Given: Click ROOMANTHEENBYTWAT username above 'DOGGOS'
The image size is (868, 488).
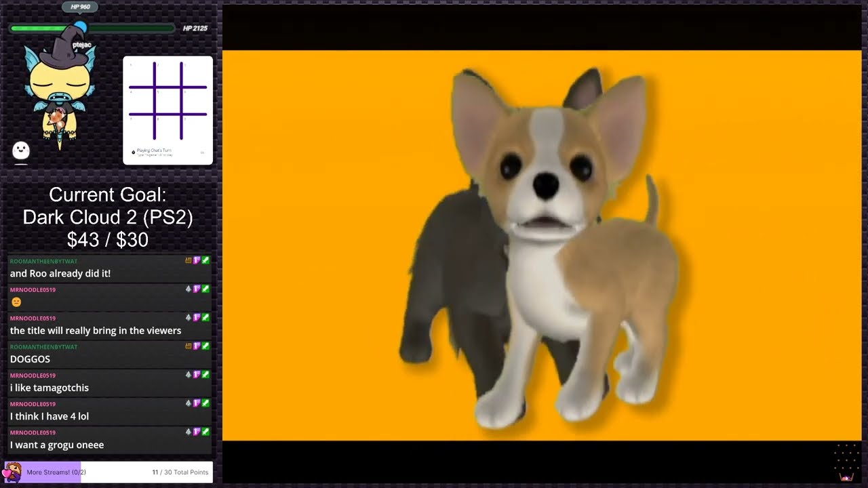Looking at the screenshot, I should point(43,346).
